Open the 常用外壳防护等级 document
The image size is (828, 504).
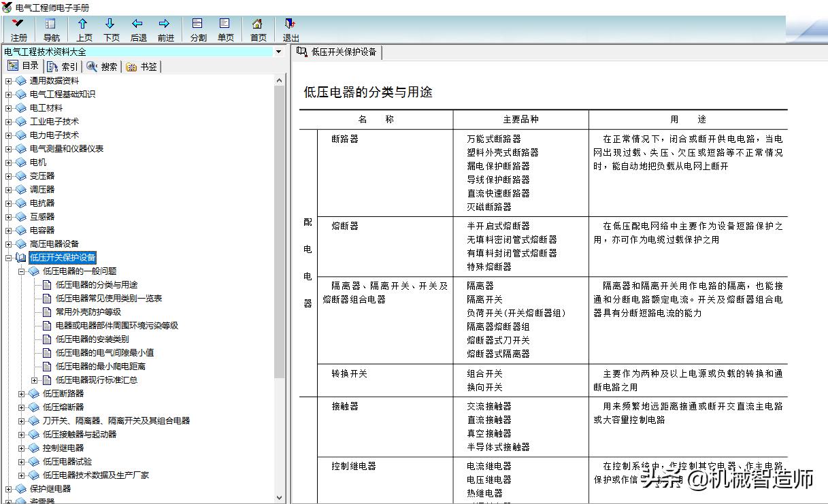[x=89, y=312]
